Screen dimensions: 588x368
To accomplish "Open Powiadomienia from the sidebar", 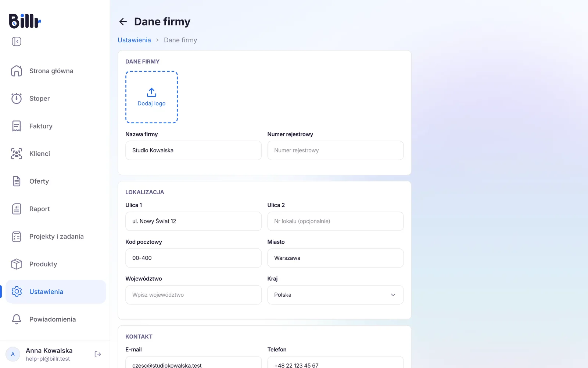I will tap(55, 319).
